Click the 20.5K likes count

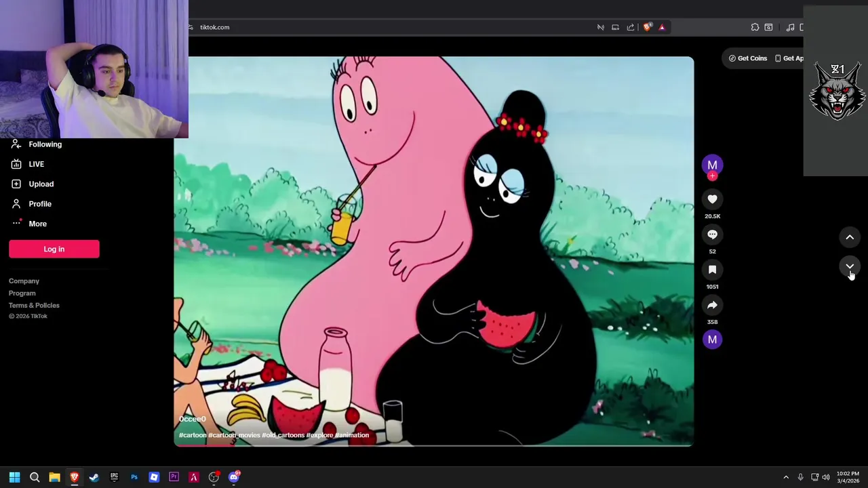(x=712, y=216)
